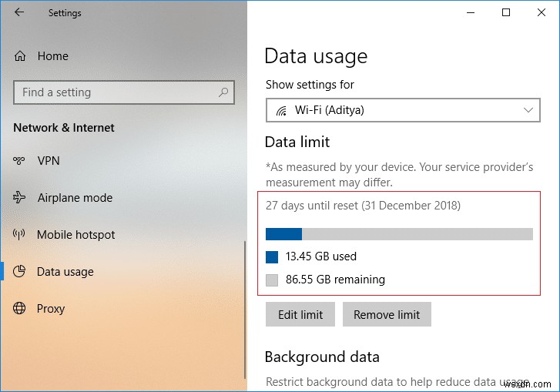The height and width of the screenshot is (392, 560).
Task: Click the Data usage pie icon
Action: pos(20,272)
